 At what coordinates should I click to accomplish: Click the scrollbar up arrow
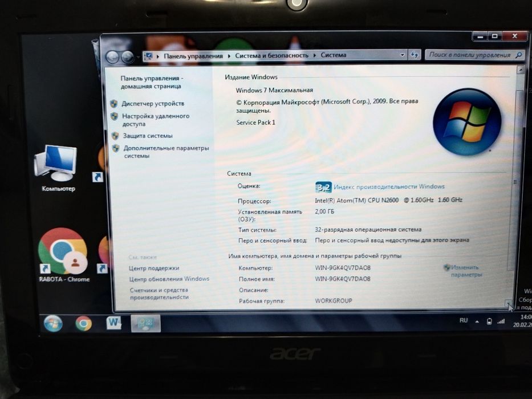click(x=521, y=70)
